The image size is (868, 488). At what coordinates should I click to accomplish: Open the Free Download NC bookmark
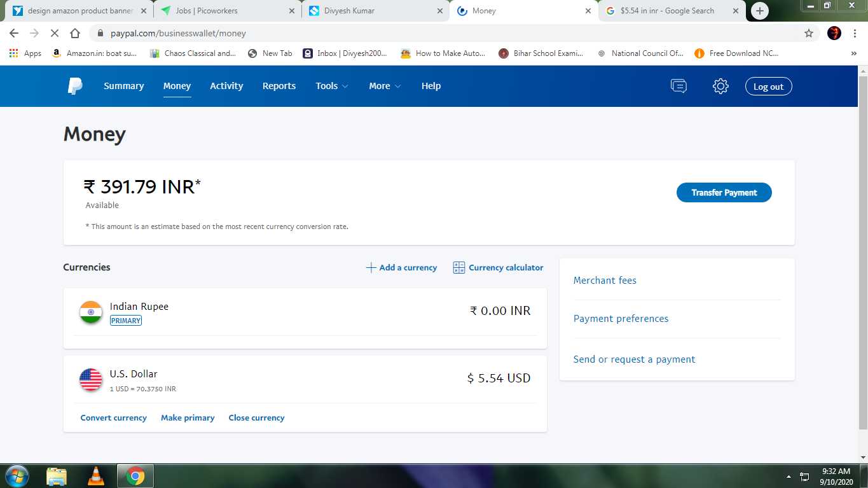click(x=737, y=53)
